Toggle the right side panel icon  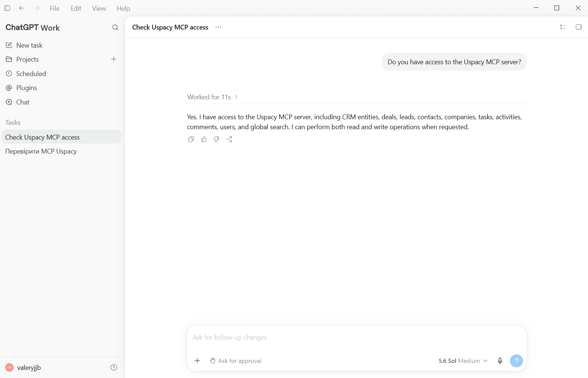(x=579, y=27)
